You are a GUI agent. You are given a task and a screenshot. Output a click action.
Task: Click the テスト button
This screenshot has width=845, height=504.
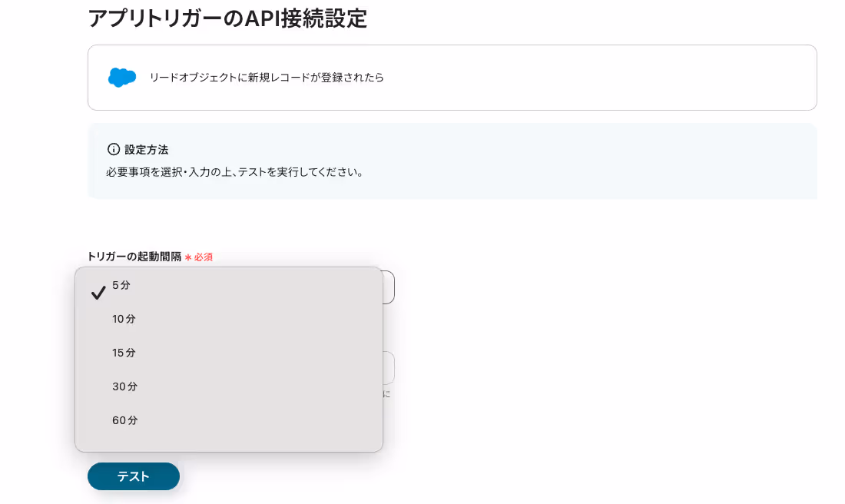click(134, 476)
